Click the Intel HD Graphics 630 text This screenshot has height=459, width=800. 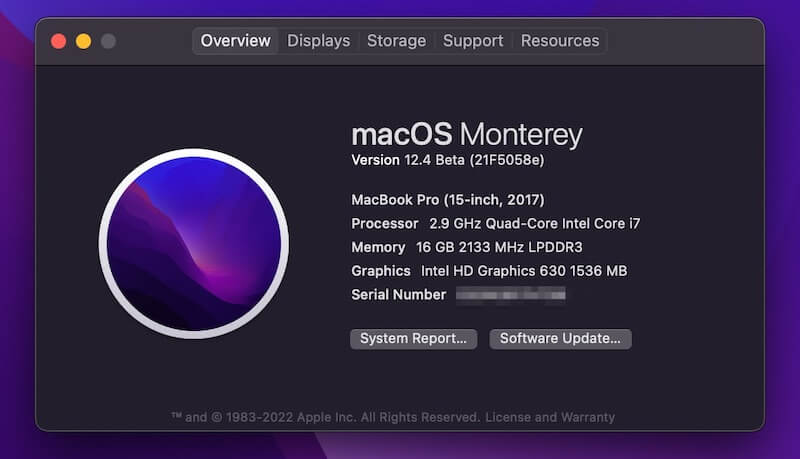pos(523,271)
